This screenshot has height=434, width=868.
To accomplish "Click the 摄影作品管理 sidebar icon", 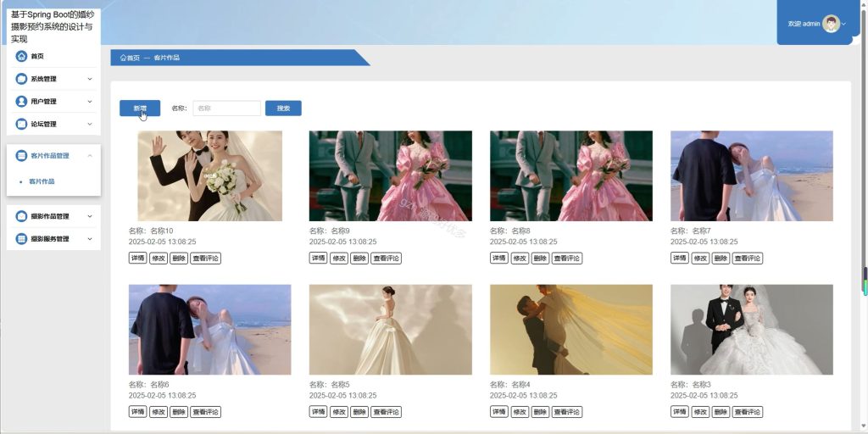I will (21, 216).
